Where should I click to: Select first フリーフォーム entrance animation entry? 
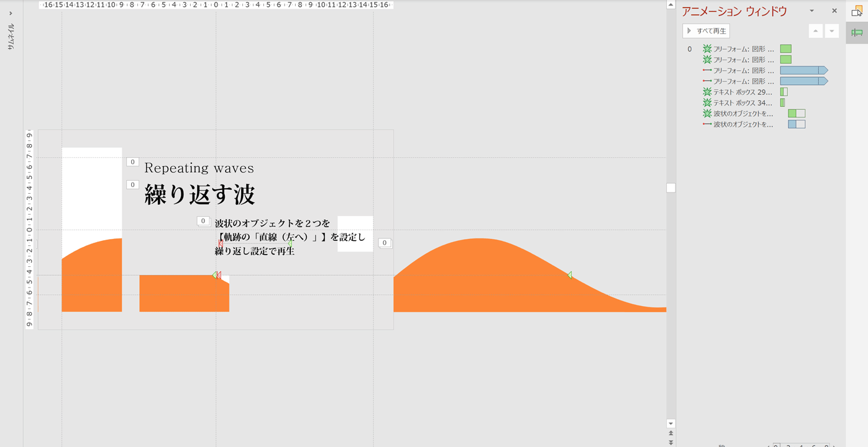click(x=743, y=49)
